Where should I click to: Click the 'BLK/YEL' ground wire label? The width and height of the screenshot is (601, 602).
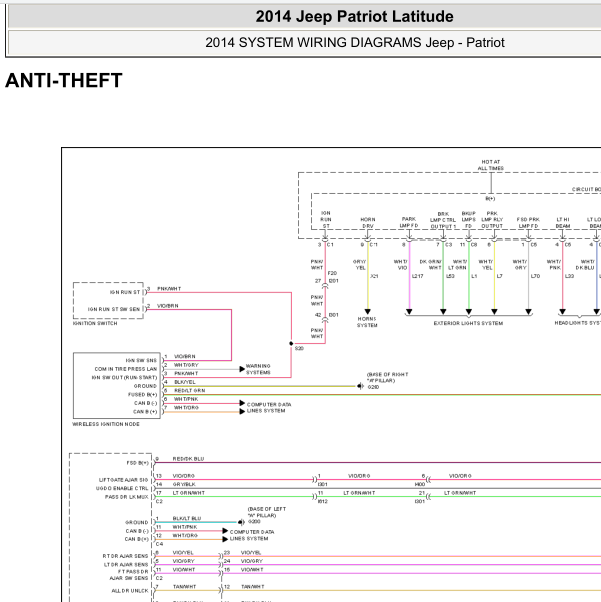pos(185,382)
